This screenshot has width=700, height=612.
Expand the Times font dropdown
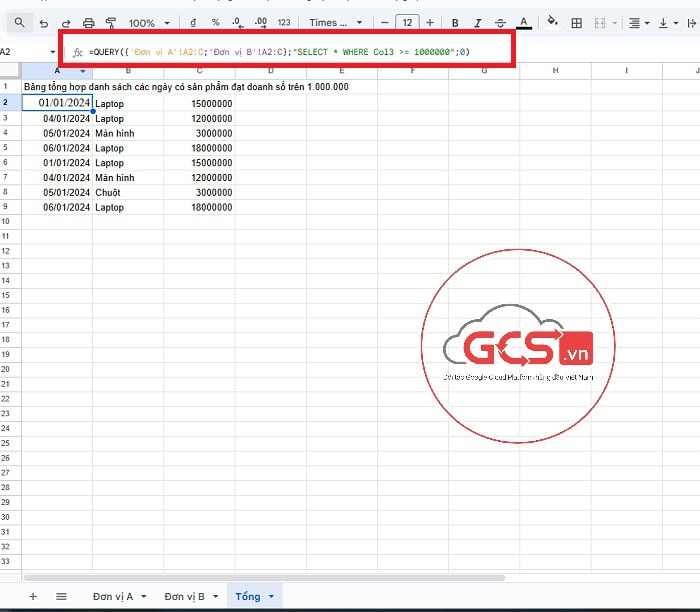pyautogui.click(x=336, y=22)
